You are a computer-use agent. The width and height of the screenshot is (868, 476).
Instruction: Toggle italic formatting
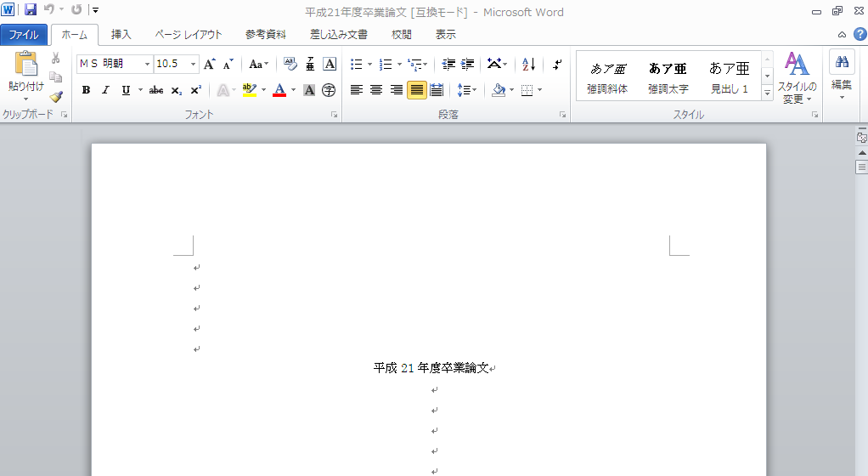click(105, 90)
